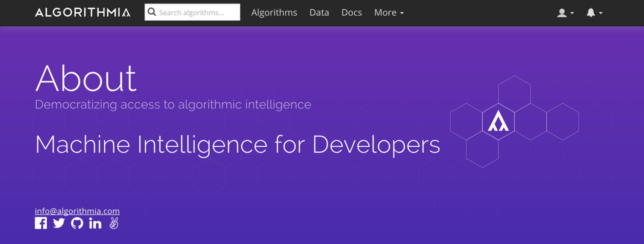Open the Facebook social icon
This screenshot has width=644, height=244.
pyautogui.click(x=41, y=223)
